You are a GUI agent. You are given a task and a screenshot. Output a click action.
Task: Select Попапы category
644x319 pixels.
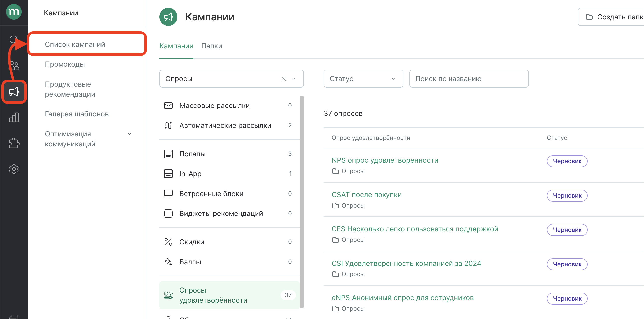point(230,154)
